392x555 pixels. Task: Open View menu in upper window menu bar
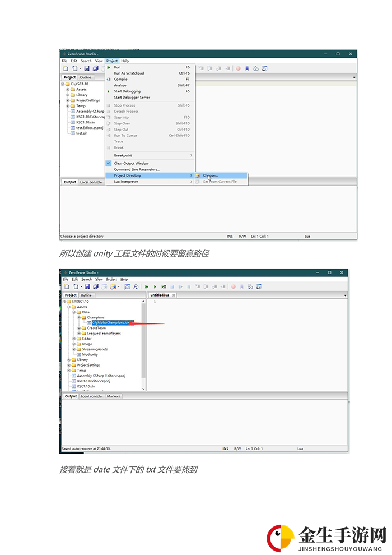click(99, 61)
